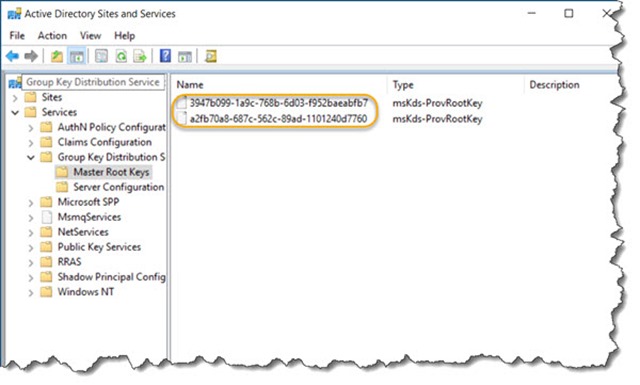The height and width of the screenshot is (385, 640).
Task: Select root key a2fb70a8-687c-562c-89ad-1101240d7760
Action: [278, 119]
